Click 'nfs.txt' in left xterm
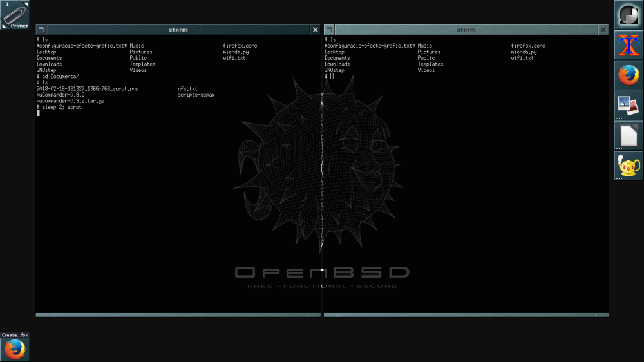Image resolution: width=644 pixels, height=362 pixels. click(187, 89)
